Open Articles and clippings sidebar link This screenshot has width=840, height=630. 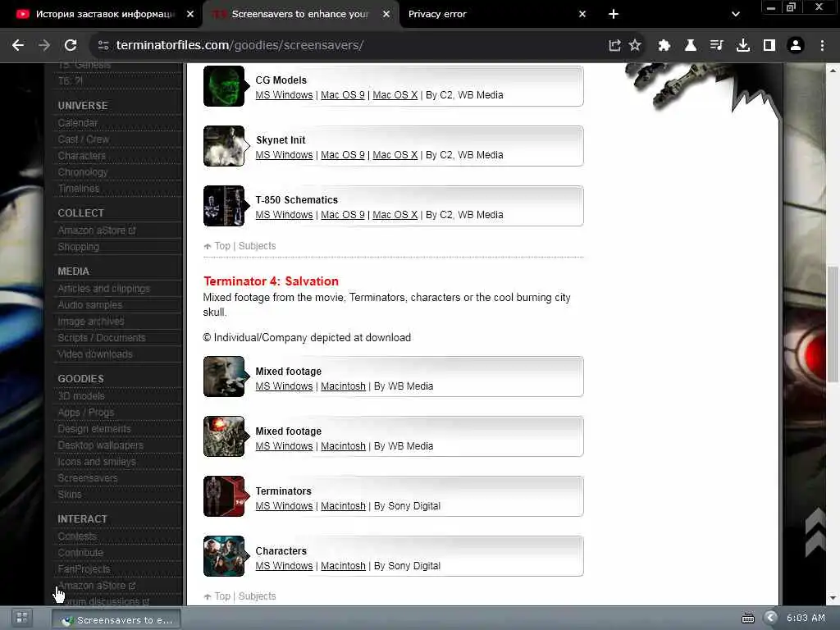point(104,289)
